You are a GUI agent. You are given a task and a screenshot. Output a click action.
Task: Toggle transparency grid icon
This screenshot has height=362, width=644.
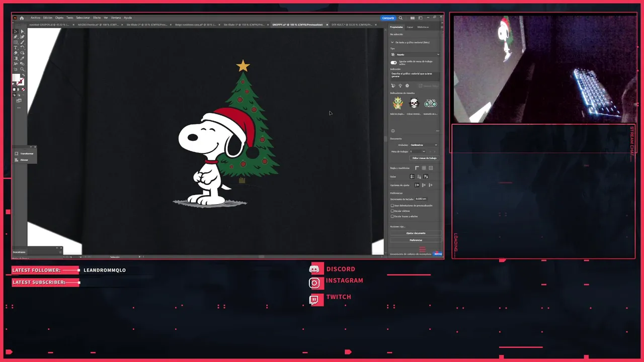431,168
